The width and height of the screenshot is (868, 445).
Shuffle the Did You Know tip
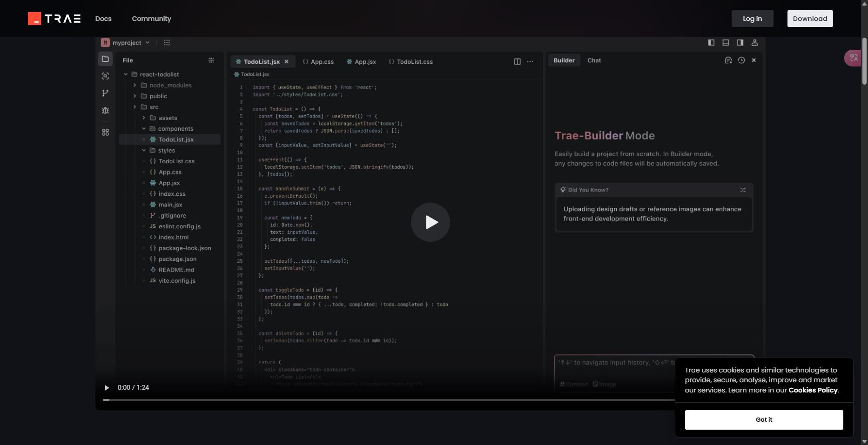pos(743,190)
